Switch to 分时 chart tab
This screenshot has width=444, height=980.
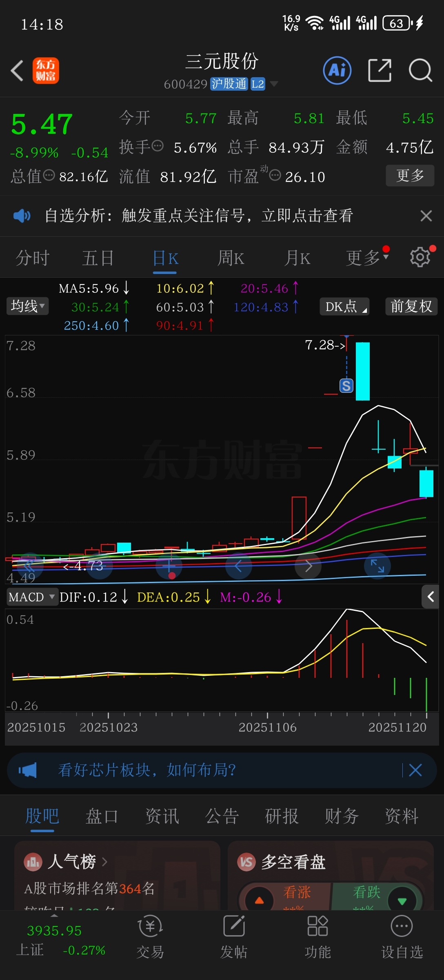[x=33, y=258]
